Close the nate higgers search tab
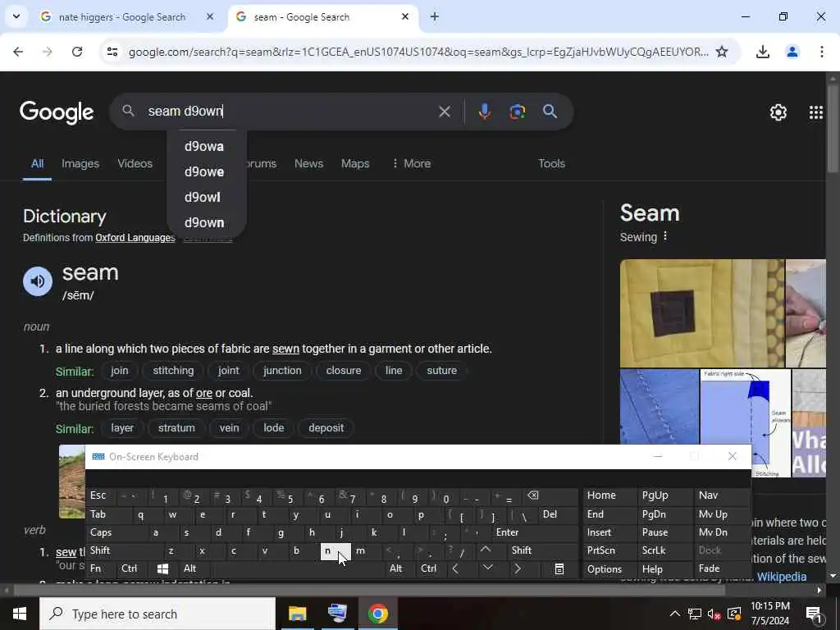The image size is (840, 630). coord(210,16)
